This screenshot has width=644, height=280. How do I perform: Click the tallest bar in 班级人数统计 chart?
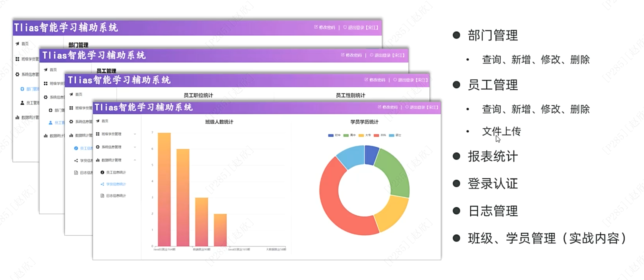click(164, 189)
